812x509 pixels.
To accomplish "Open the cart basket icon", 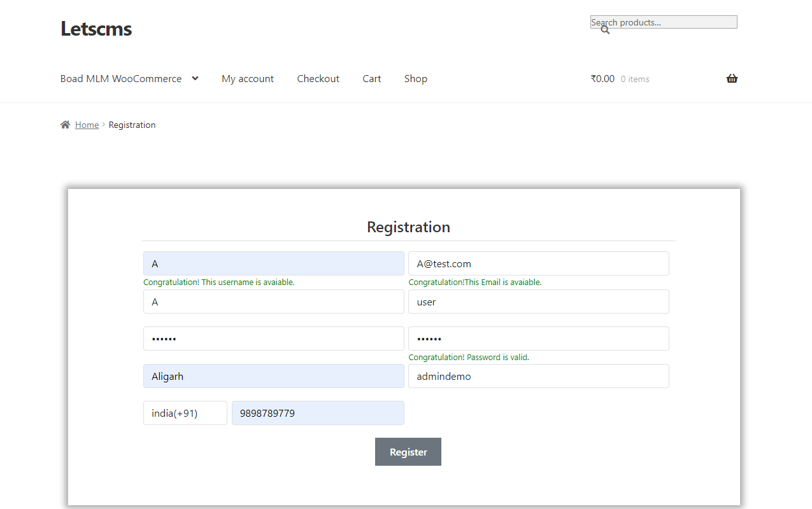I will tap(732, 78).
